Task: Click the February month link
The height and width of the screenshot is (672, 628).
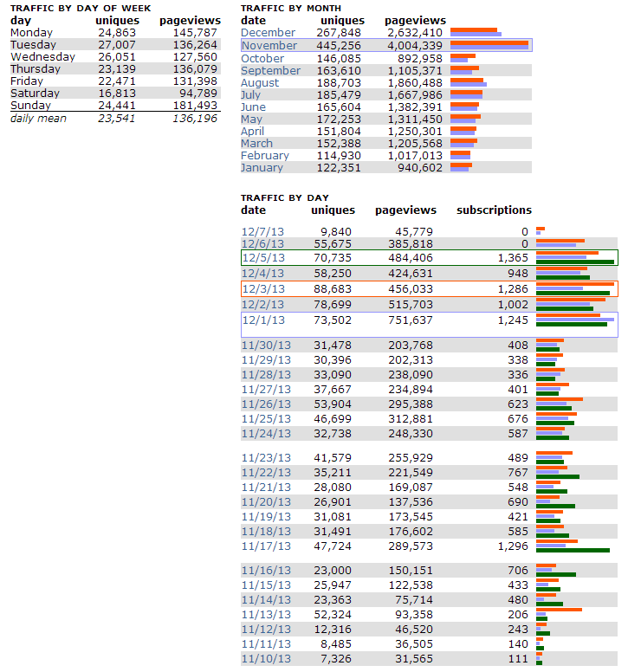Action: 266,156
